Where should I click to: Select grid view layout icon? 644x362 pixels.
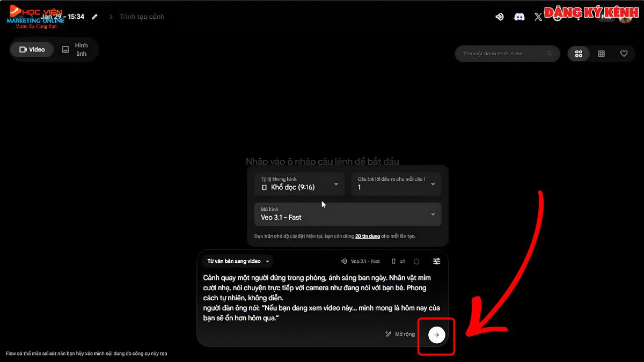[x=601, y=54]
